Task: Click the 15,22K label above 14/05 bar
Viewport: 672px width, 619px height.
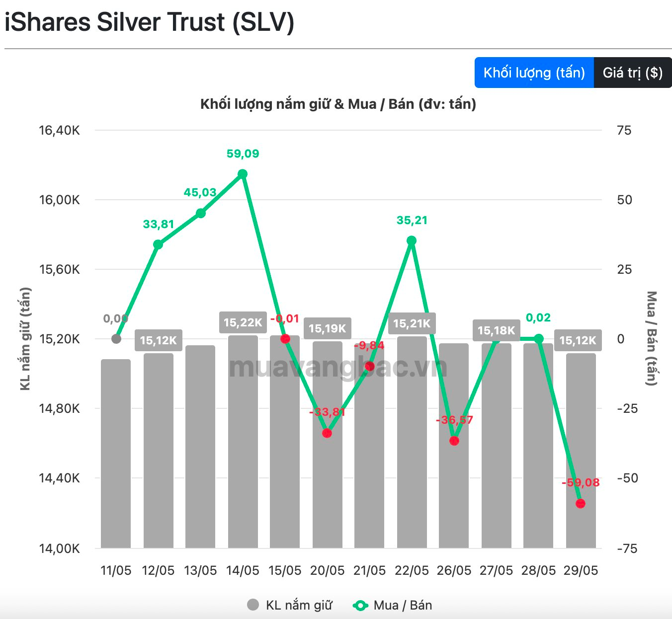Action: click(243, 322)
